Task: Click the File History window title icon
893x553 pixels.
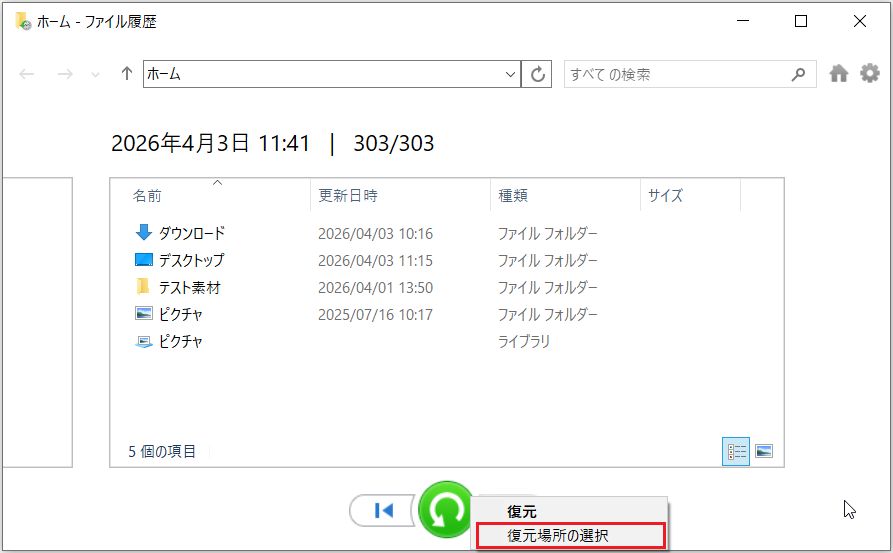Action: [23, 21]
